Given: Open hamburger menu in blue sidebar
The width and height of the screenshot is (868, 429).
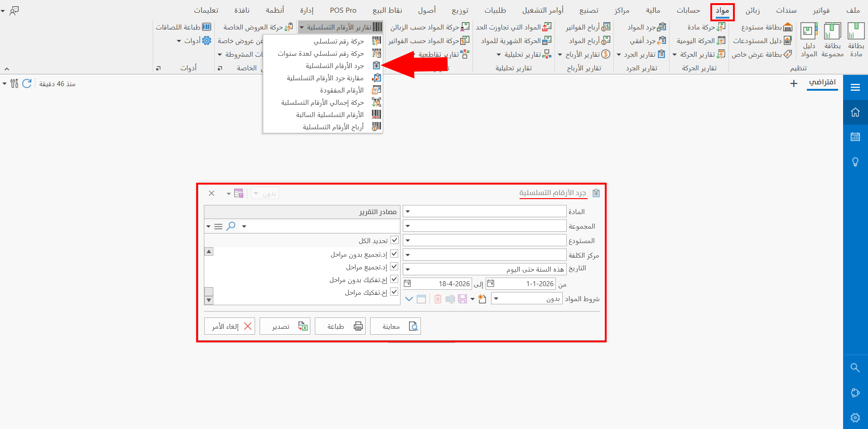Looking at the screenshot, I should pos(855,88).
